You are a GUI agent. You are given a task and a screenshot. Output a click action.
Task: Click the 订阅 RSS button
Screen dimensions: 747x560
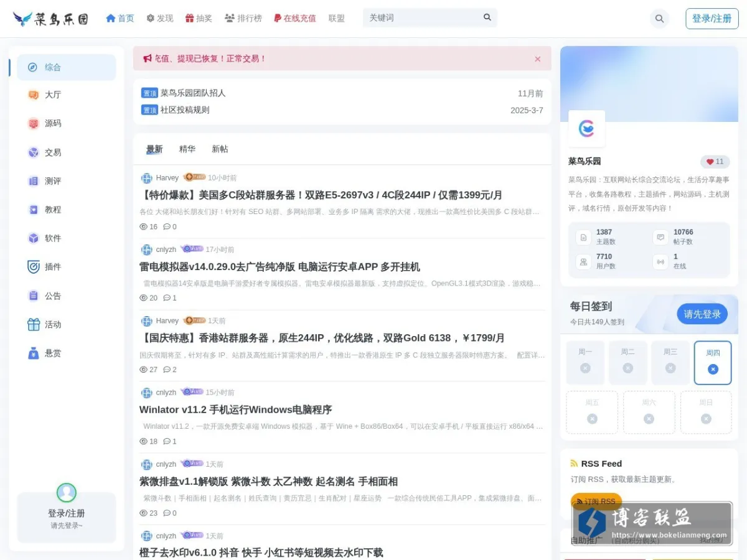(596, 502)
